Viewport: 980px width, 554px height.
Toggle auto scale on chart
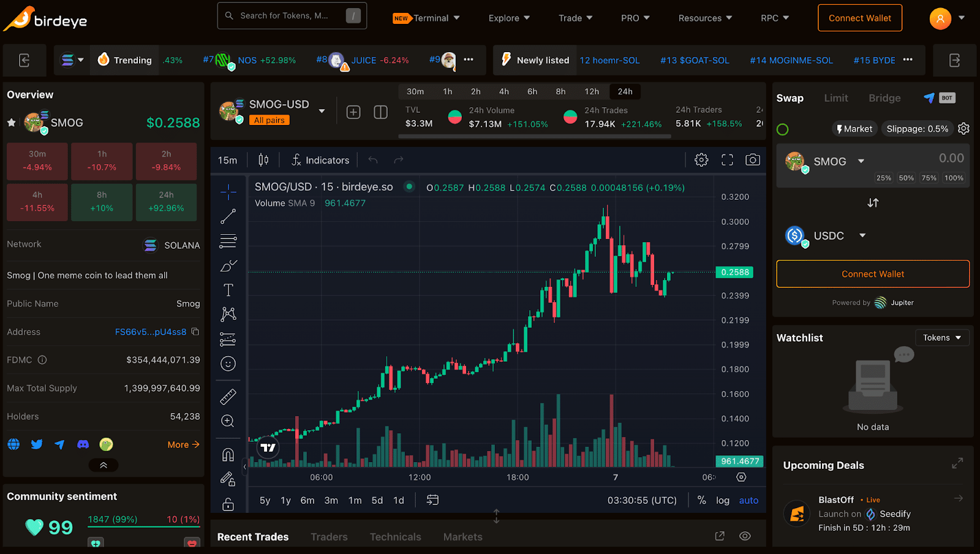[748, 500]
